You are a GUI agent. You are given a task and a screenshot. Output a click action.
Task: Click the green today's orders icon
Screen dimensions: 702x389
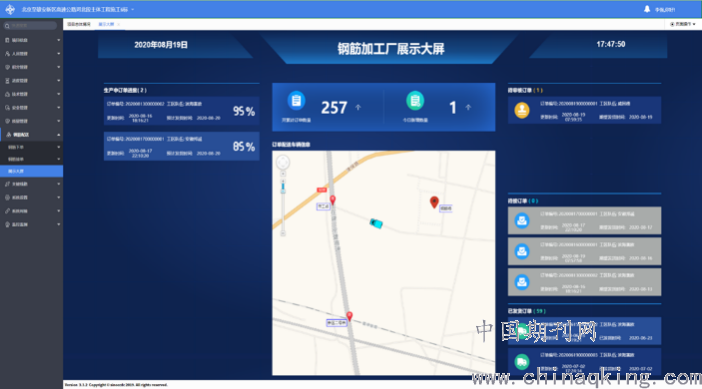point(415,101)
